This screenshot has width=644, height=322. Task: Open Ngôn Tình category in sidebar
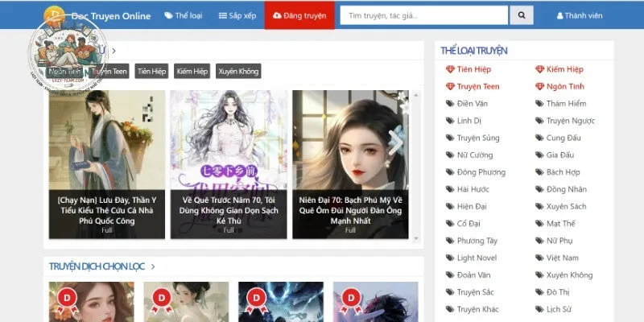tap(565, 87)
